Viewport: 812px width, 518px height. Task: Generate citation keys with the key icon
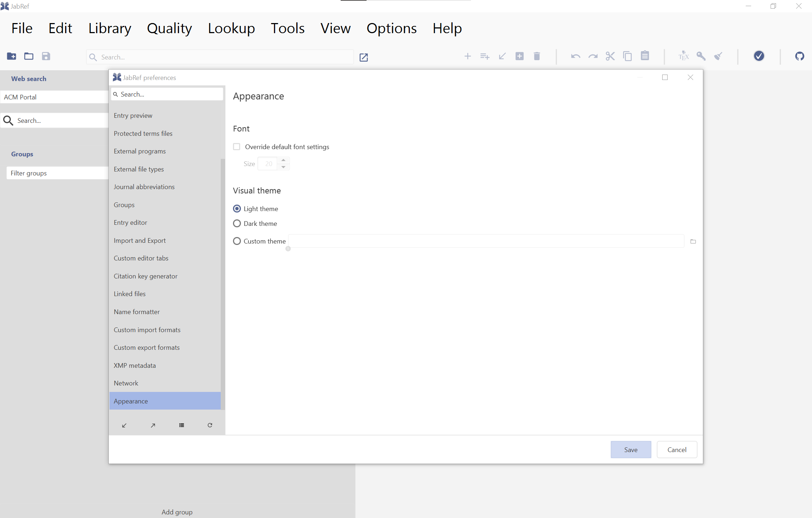(x=701, y=56)
